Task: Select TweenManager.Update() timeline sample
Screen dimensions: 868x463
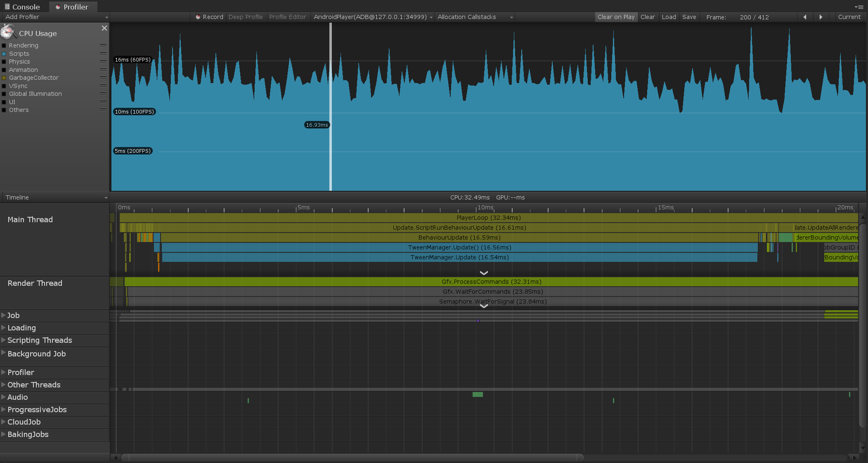Action: coord(459,247)
